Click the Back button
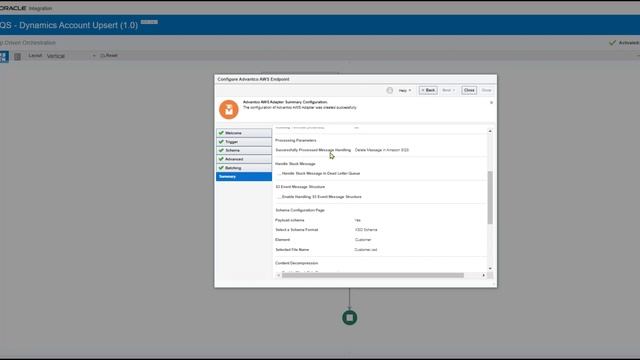 428,90
